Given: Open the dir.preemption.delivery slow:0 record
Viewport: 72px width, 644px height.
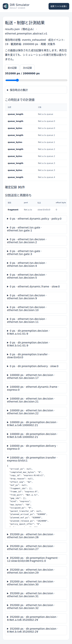Looking at the screenshot, I should pos(36,366).
